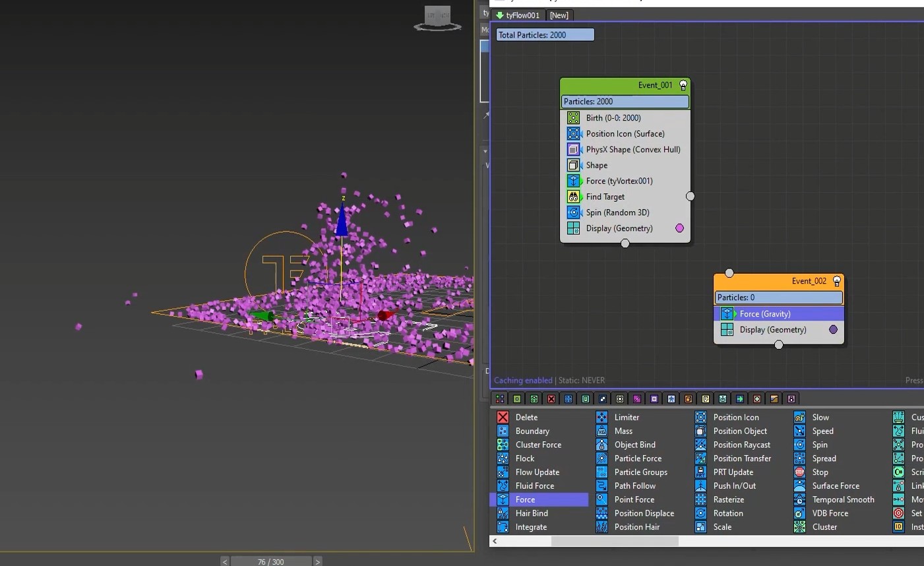Select the Find Target operator icon in Event_001

pyautogui.click(x=573, y=197)
